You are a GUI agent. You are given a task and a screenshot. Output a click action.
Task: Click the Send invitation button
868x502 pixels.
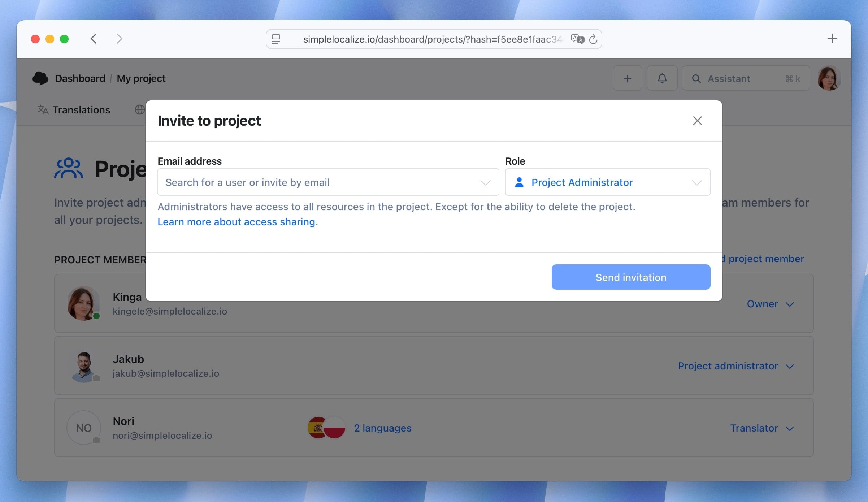[x=630, y=277]
